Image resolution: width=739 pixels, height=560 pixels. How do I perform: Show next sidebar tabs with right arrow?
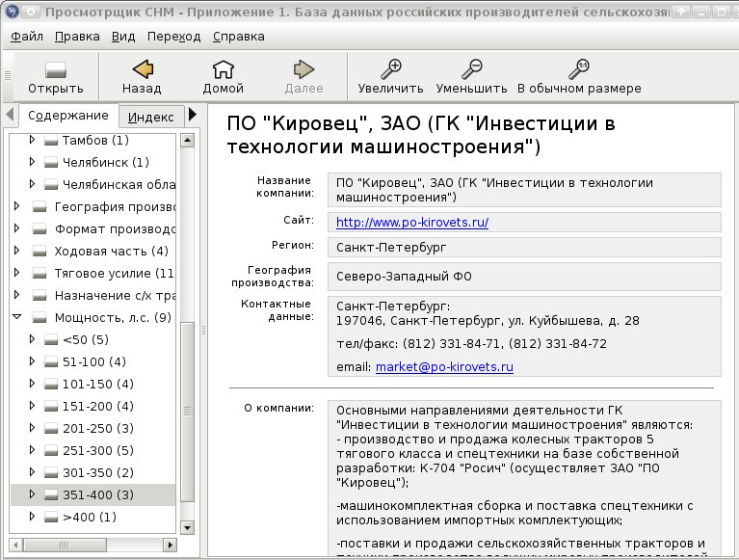pyautogui.click(x=193, y=114)
